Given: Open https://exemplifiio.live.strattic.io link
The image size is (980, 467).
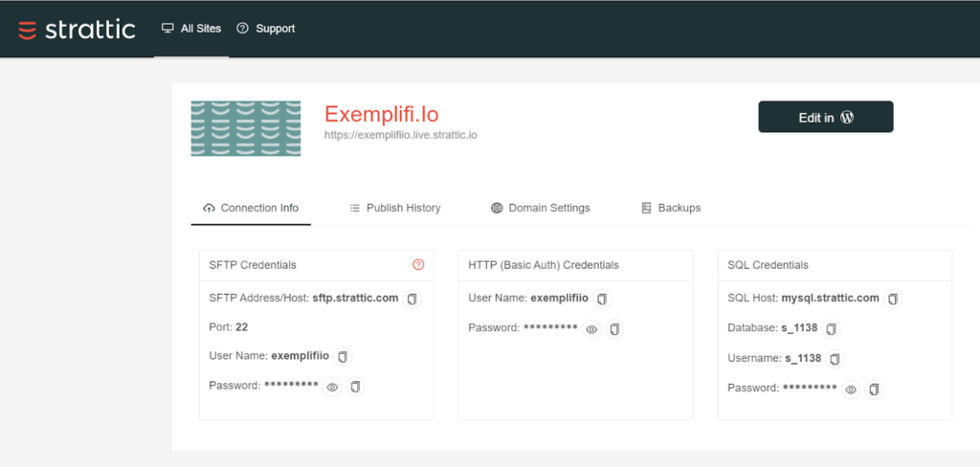Looking at the screenshot, I should click(401, 134).
